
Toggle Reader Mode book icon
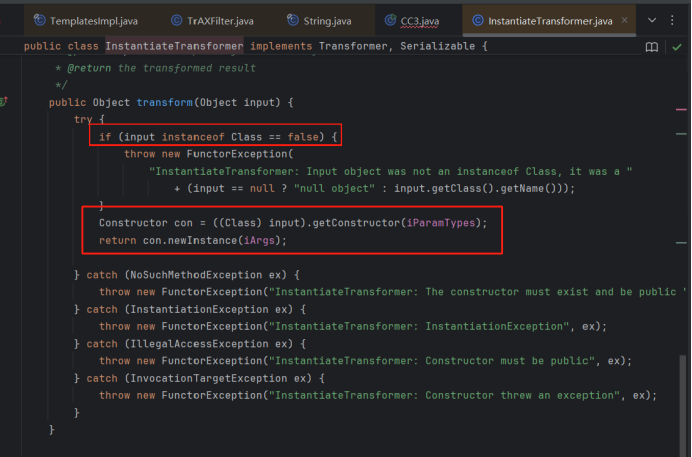(x=652, y=47)
